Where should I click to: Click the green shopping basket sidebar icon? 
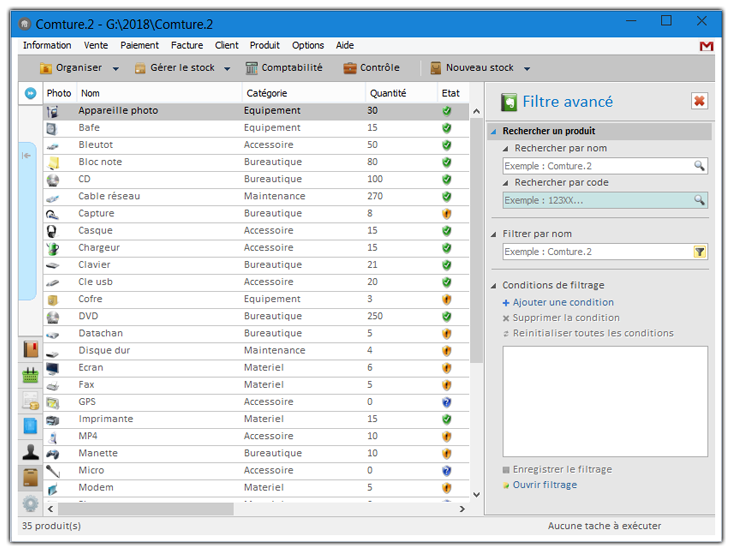pyautogui.click(x=30, y=375)
